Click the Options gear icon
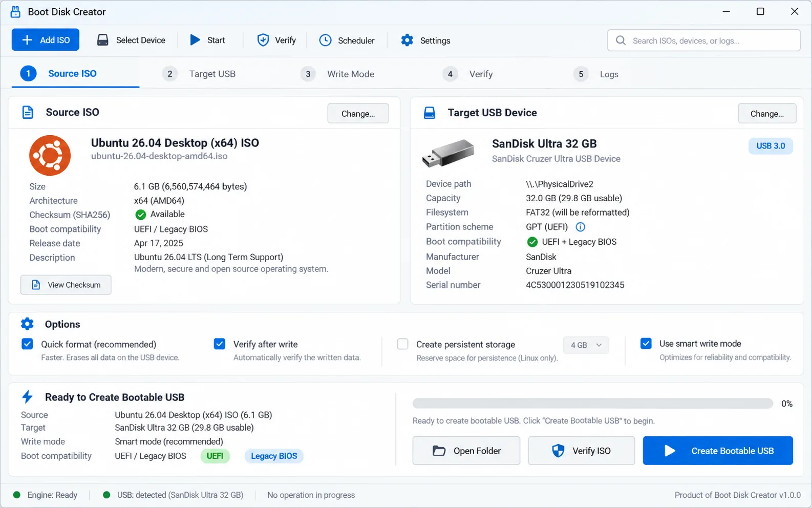The width and height of the screenshot is (812, 508). click(x=27, y=324)
